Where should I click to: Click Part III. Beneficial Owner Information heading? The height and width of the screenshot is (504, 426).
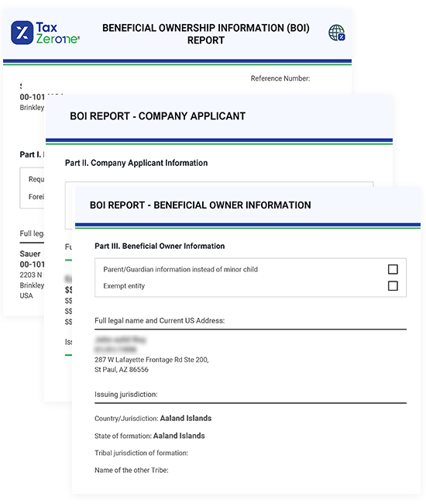click(160, 247)
